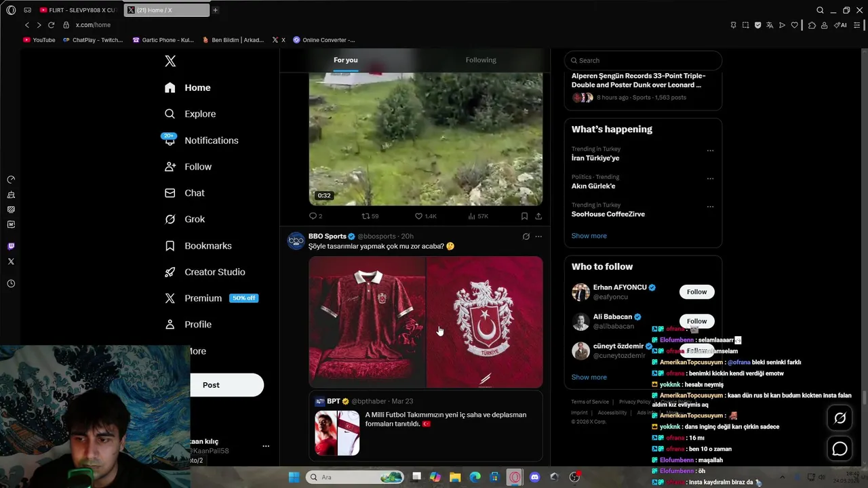868x488 pixels.
Task: Follow Ali Babacan
Action: 696,321
